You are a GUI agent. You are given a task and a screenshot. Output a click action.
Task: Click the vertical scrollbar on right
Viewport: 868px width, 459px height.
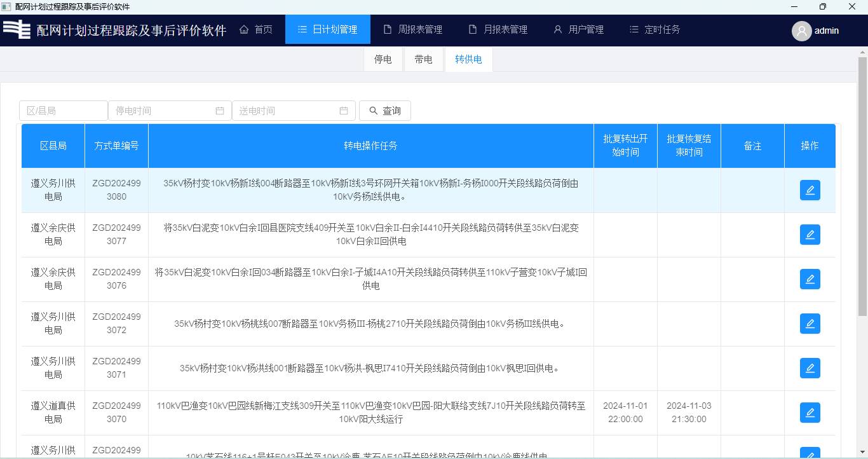[862, 191]
